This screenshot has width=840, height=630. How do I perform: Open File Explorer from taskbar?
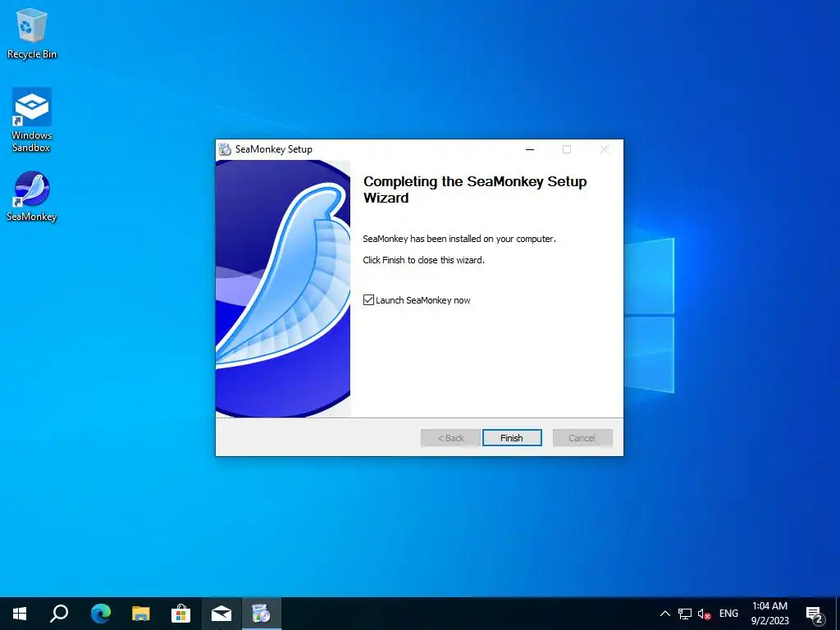[x=141, y=614]
